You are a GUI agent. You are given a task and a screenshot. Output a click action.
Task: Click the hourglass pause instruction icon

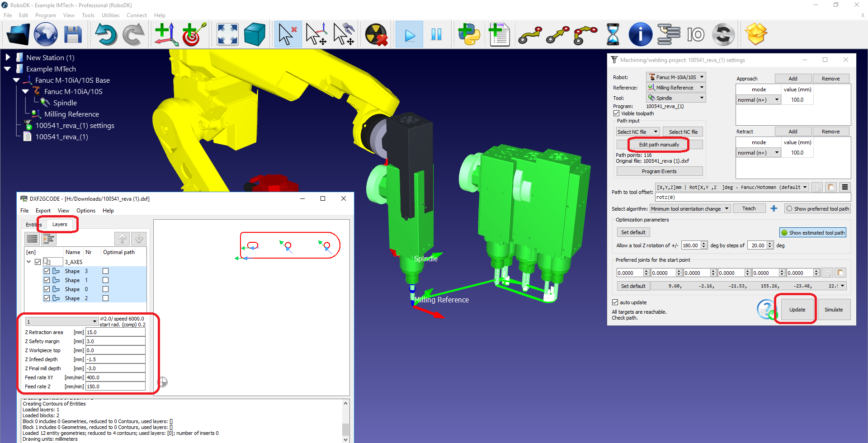613,35
